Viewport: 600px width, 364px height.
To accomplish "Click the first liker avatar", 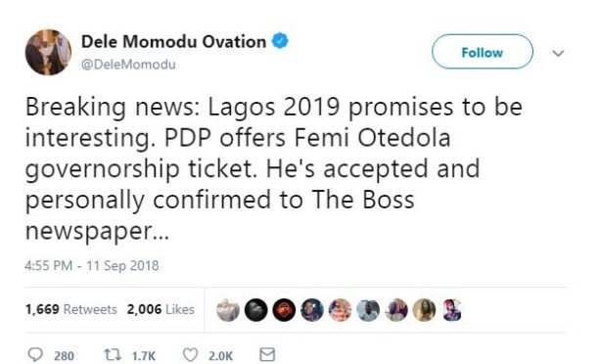I will (x=228, y=310).
